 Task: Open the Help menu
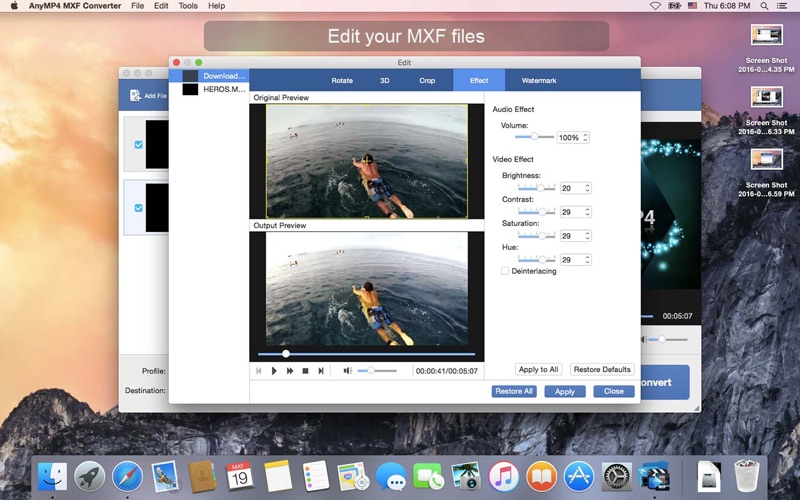coord(216,6)
